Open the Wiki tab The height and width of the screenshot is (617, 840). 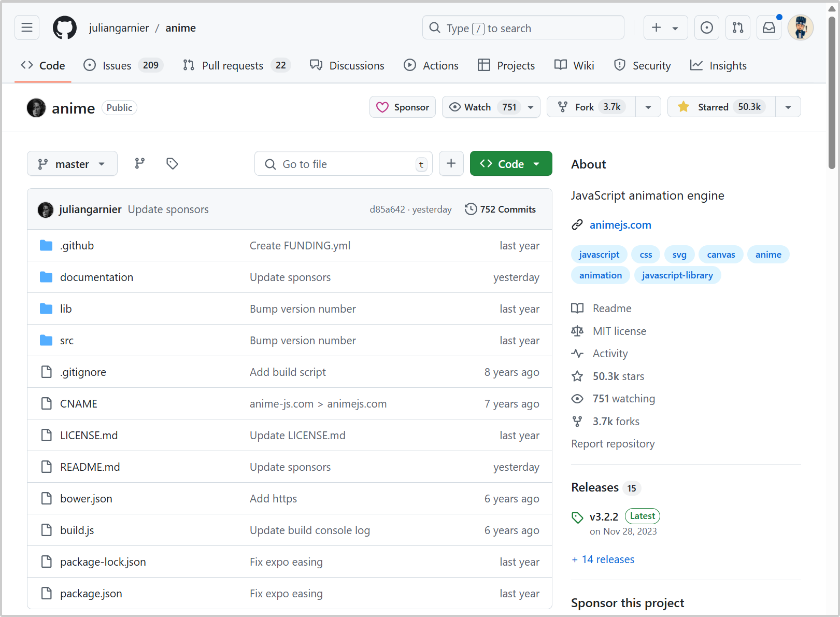(x=574, y=66)
